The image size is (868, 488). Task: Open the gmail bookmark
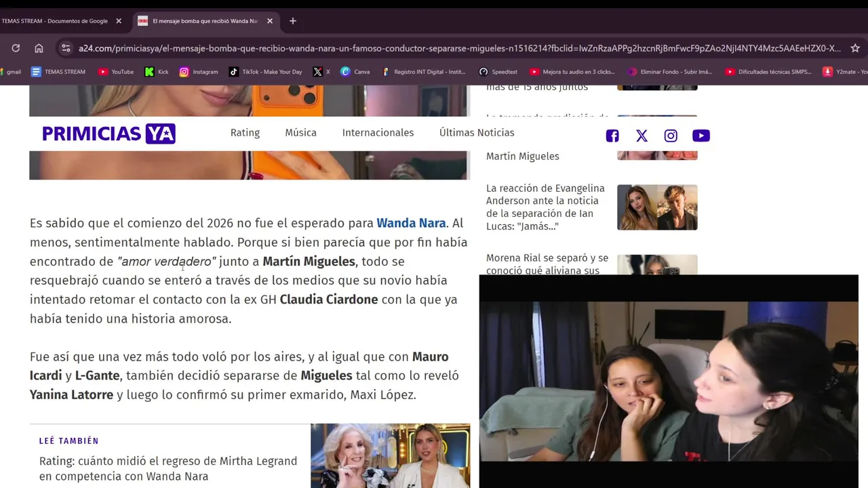pos(10,72)
